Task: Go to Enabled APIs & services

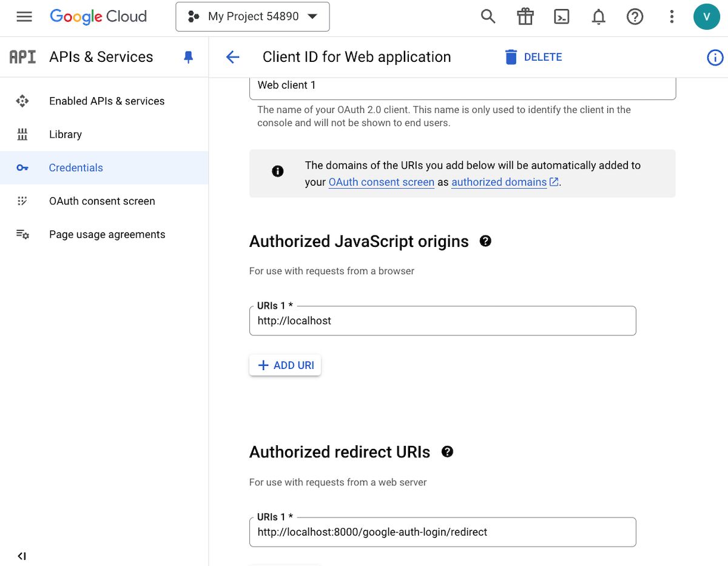Action: 107,101
